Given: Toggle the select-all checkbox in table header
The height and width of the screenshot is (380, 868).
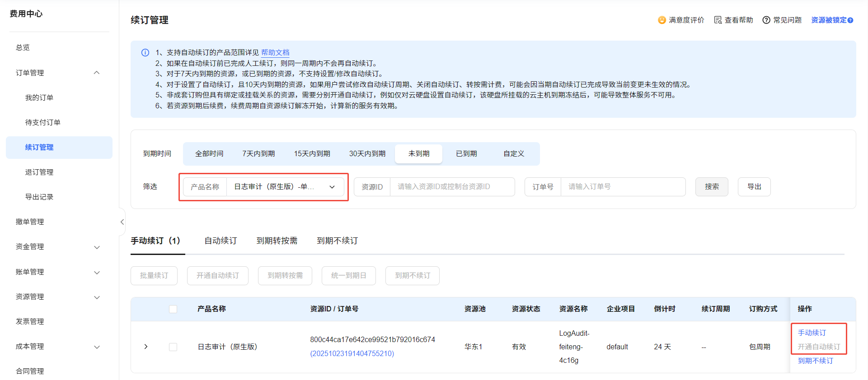Looking at the screenshot, I should pyautogui.click(x=173, y=309).
